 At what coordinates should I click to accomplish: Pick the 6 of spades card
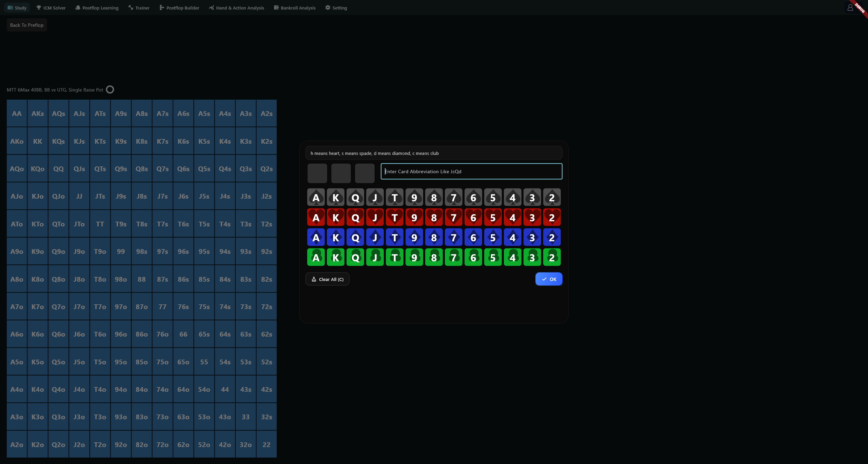473,197
